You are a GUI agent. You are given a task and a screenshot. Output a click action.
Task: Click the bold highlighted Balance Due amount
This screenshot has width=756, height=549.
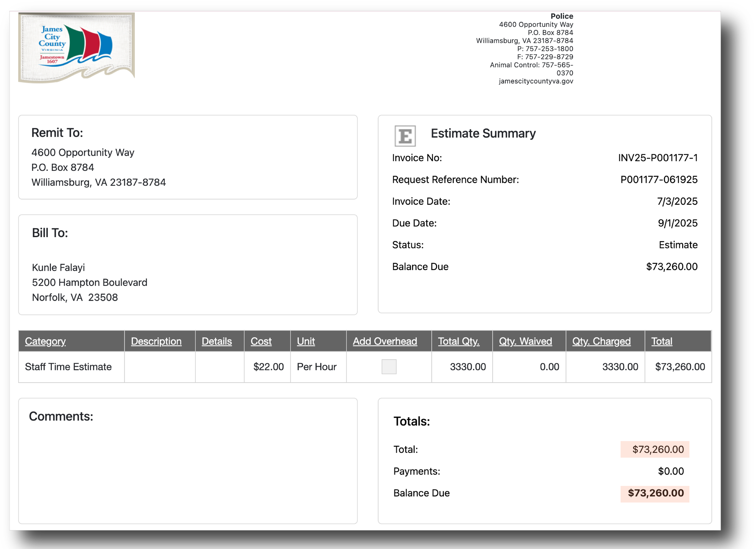(655, 493)
